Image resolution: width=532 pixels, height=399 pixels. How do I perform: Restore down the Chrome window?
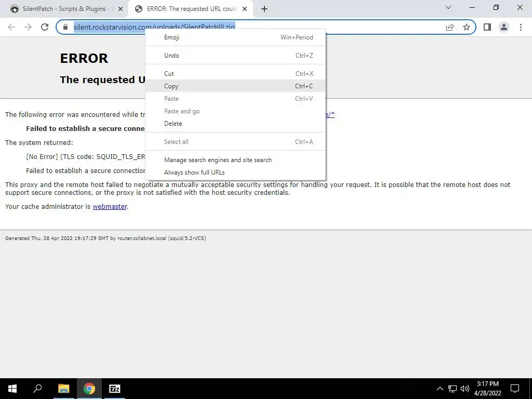point(496,7)
